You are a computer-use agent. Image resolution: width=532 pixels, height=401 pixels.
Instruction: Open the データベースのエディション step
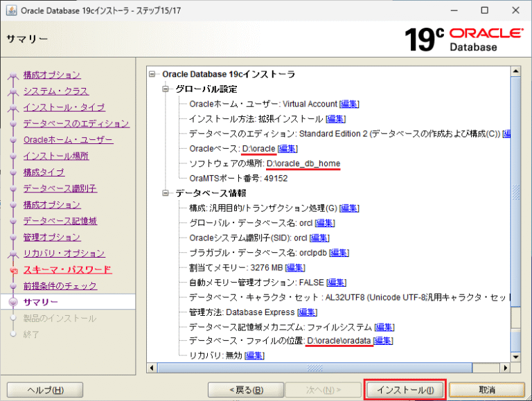pos(76,123)
